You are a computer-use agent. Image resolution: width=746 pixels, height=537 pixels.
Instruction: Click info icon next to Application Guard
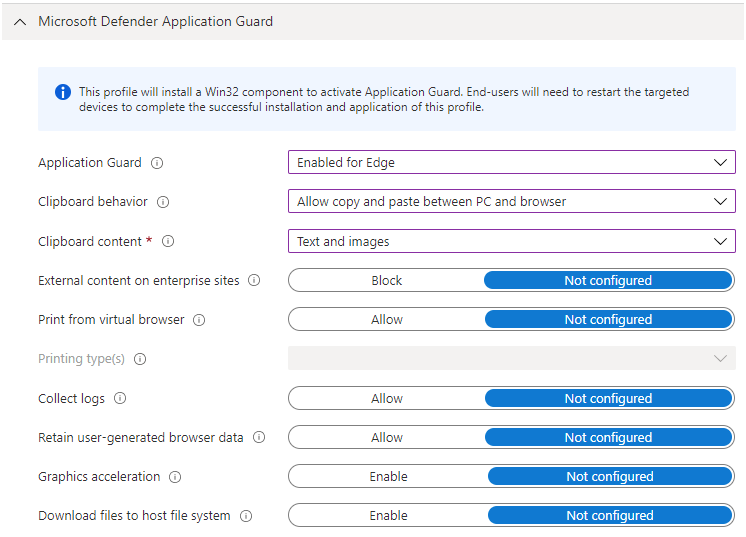click(x=157, y=163)
